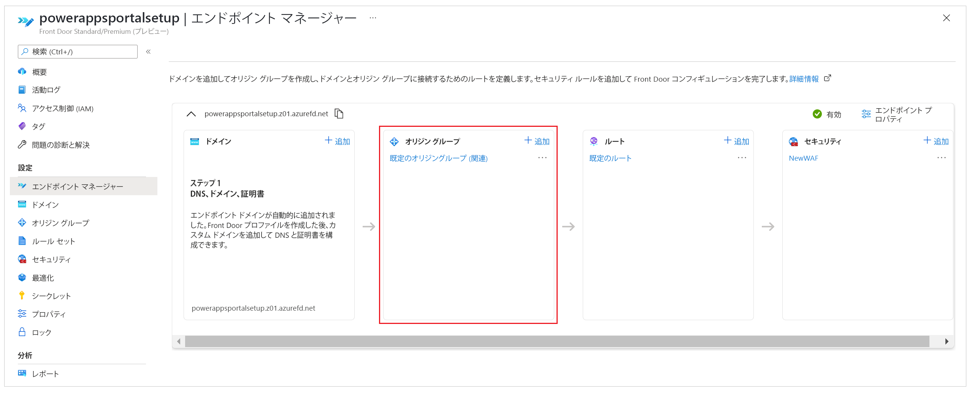Click the Front Door logo icon in header
980x398 pixels.
coord(26,21)
